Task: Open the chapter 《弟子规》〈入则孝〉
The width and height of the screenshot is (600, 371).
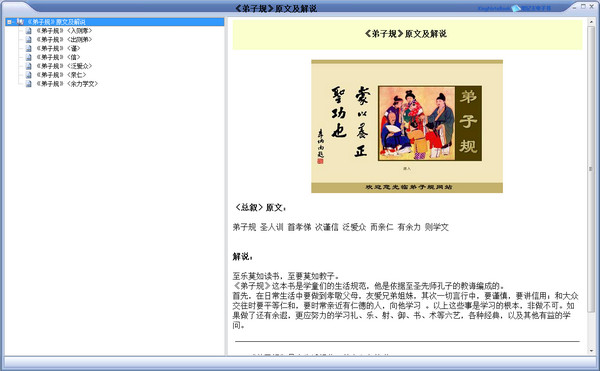Action: tap(64, 31)
